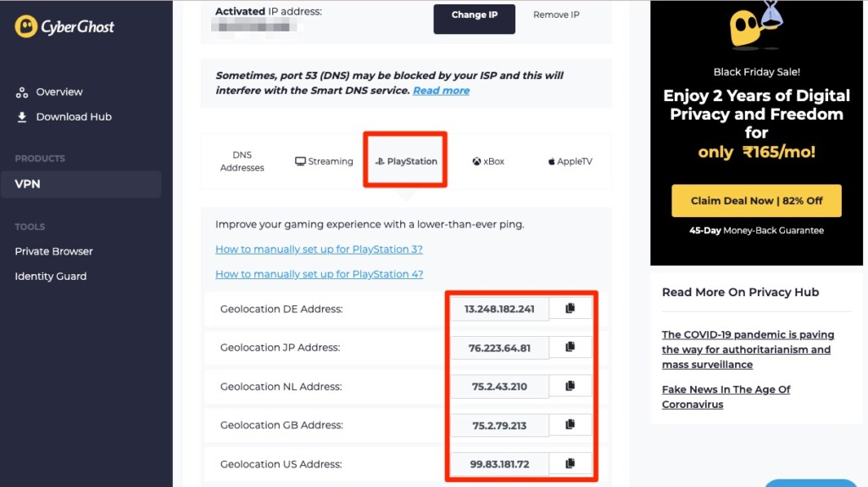The width and height of the screenshot is (868, 487).
Task: Click the '45-Day Money-Back Guarantee' text
Action: 757,231
